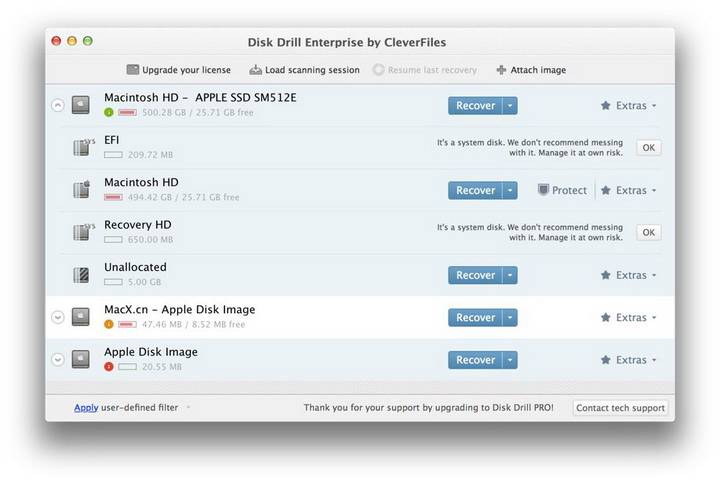
Task: Click the Unallocated partition icon
Action: [83, 274]
